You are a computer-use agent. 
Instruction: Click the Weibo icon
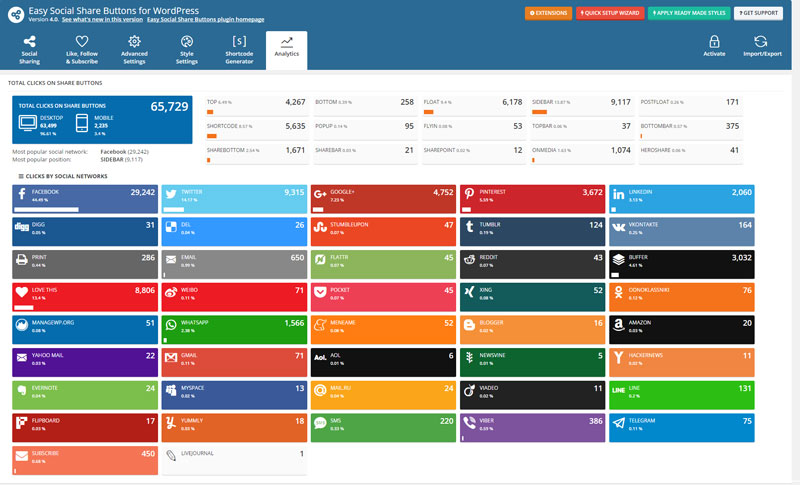(170, 292)
